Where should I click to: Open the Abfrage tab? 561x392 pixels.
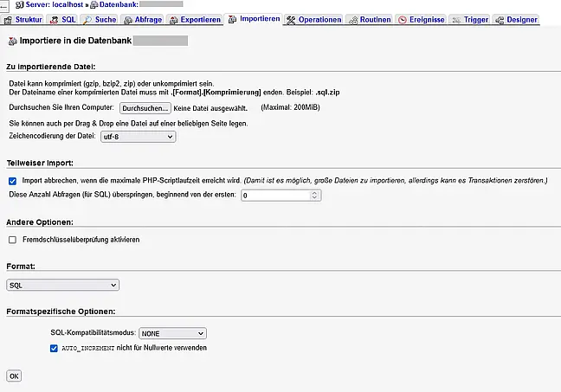(x=143, y=20)
